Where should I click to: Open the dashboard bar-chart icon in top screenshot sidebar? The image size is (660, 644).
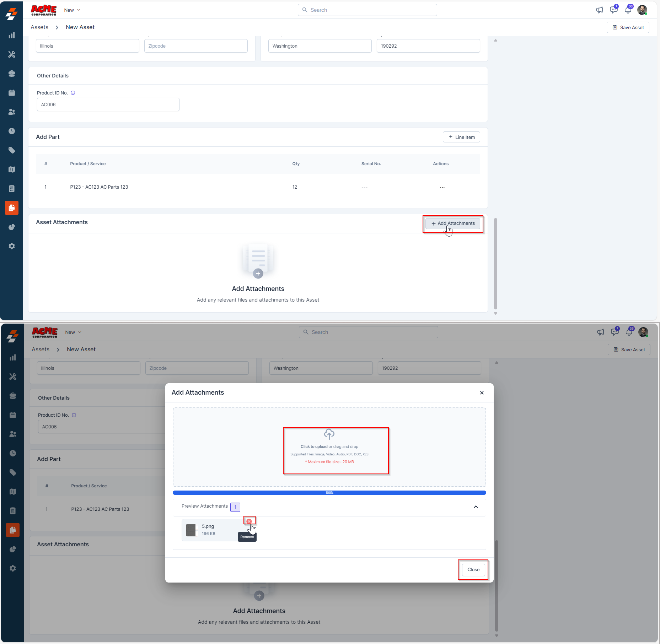[12, 35]
